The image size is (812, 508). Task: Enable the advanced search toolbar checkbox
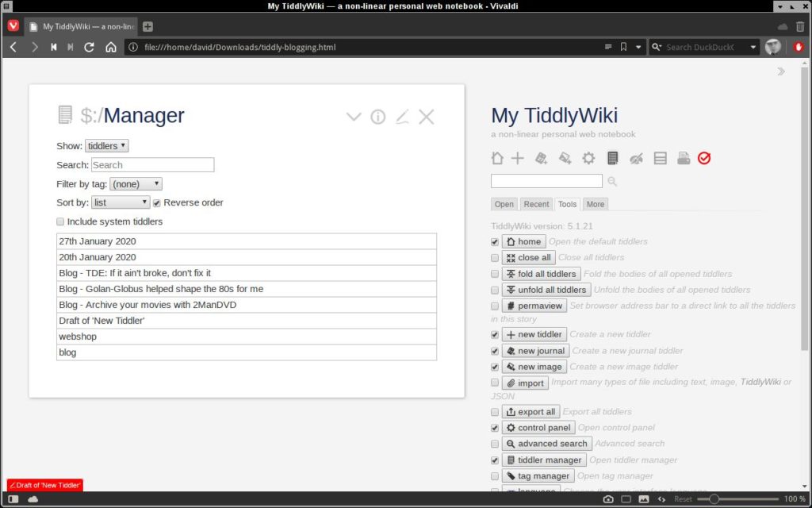point(495,444)
